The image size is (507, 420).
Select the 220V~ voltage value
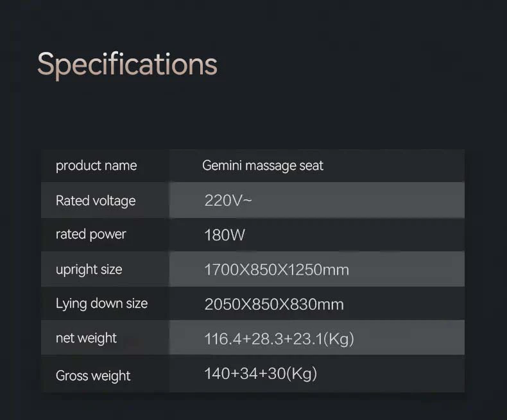pyautogui.click(x=228, y=201)
